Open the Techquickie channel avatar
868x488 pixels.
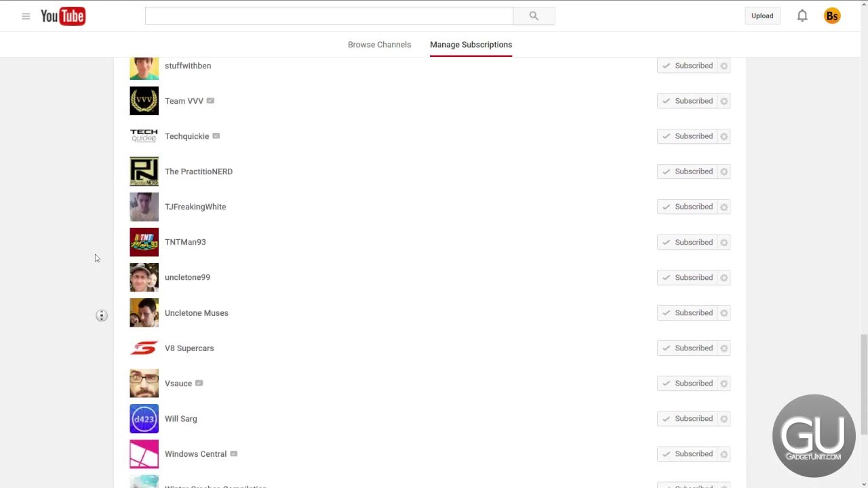pos(144,136)
